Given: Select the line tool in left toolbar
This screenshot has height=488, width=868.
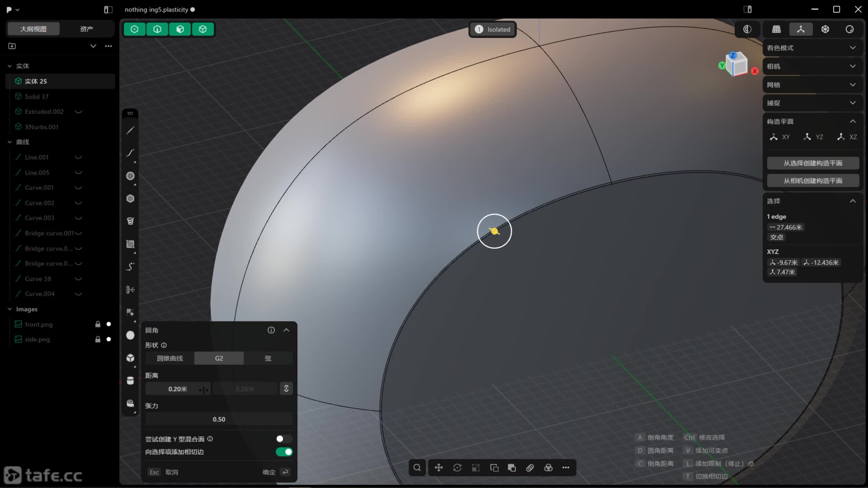Looking at the screenshot, I should click(130, 130).
